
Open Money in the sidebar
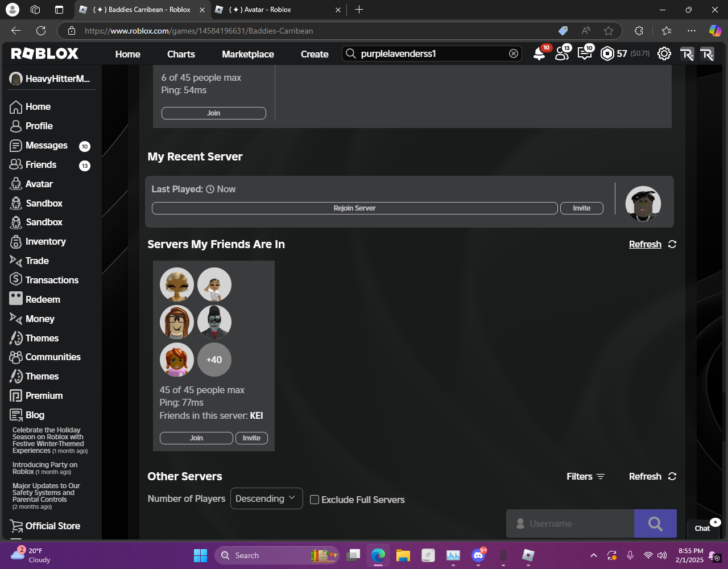point(32,319)
